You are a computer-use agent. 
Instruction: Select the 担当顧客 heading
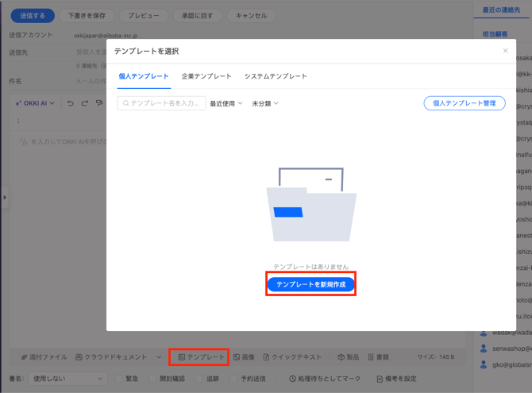[495, 34]
